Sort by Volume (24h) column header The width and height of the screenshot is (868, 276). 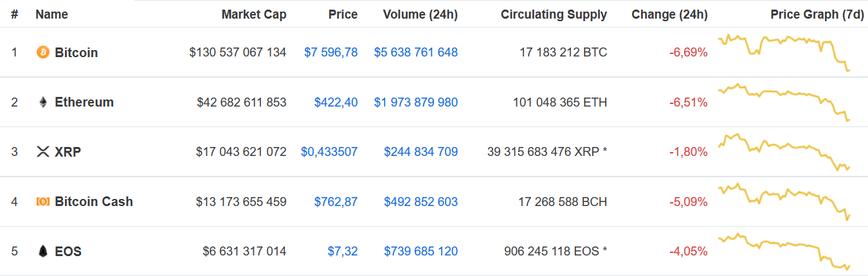(420, 14)
